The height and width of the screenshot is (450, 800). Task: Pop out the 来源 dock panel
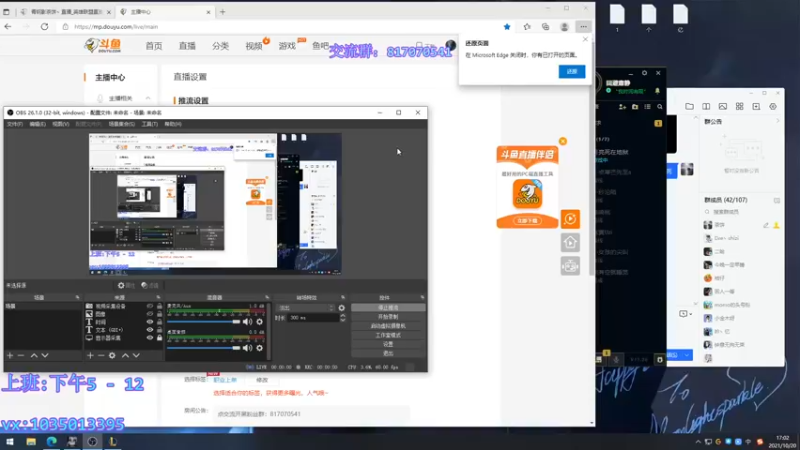(158, 297)
